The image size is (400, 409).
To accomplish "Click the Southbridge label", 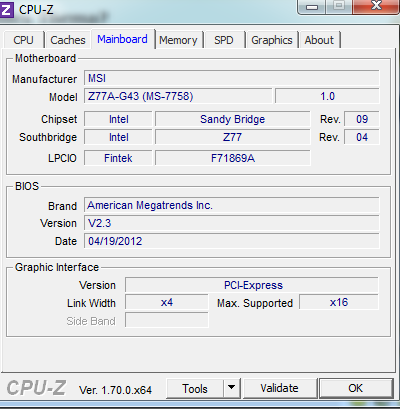I will (x=48, y=137).
